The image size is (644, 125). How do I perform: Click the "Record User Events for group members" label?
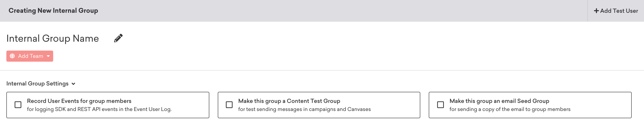79,101
